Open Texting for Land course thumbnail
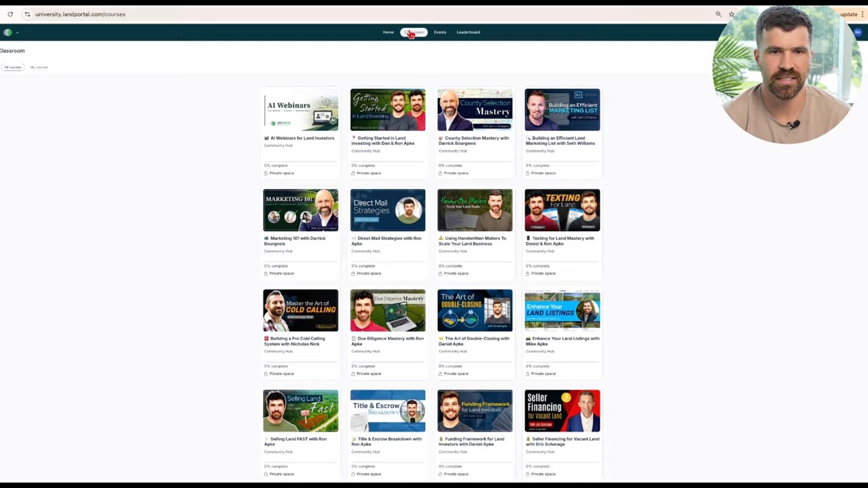 pyautogui.click(x=562, y=210)
